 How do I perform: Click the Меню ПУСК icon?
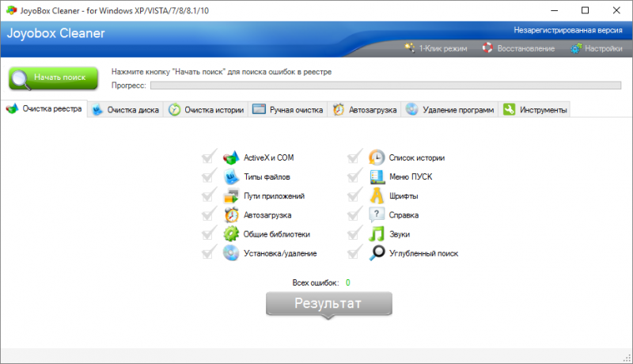(x=377, y=176)
